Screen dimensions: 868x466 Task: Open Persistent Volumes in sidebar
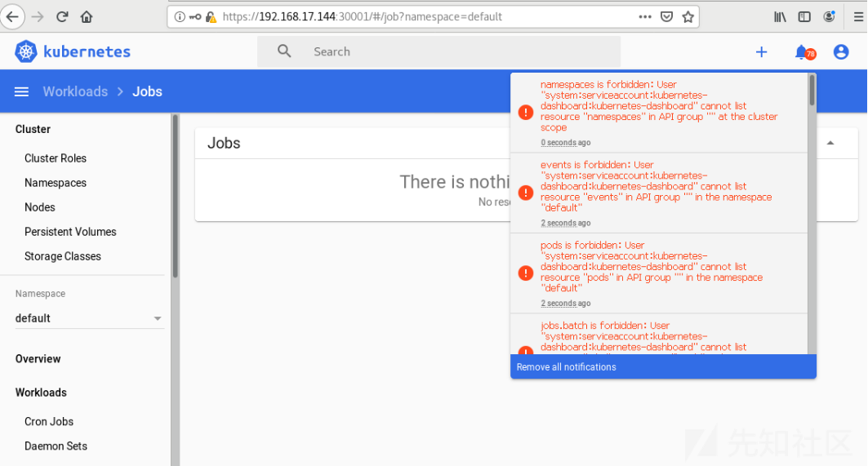(70, 232)
